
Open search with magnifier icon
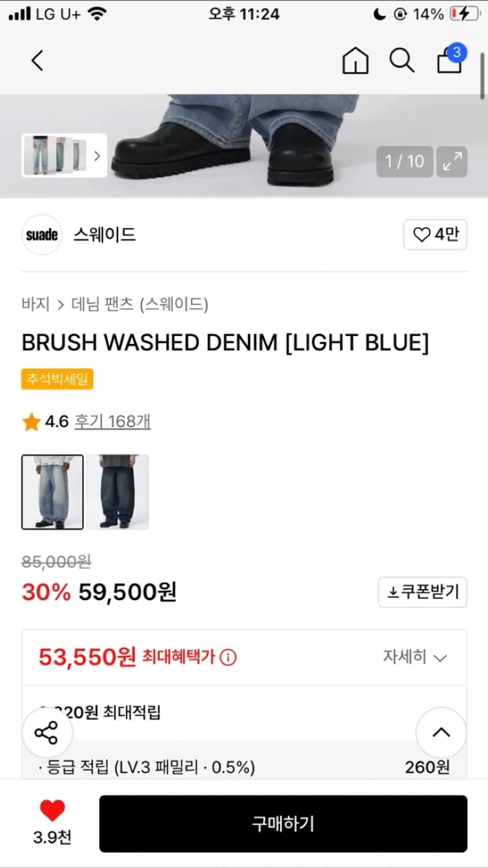[x=402, y=61]
